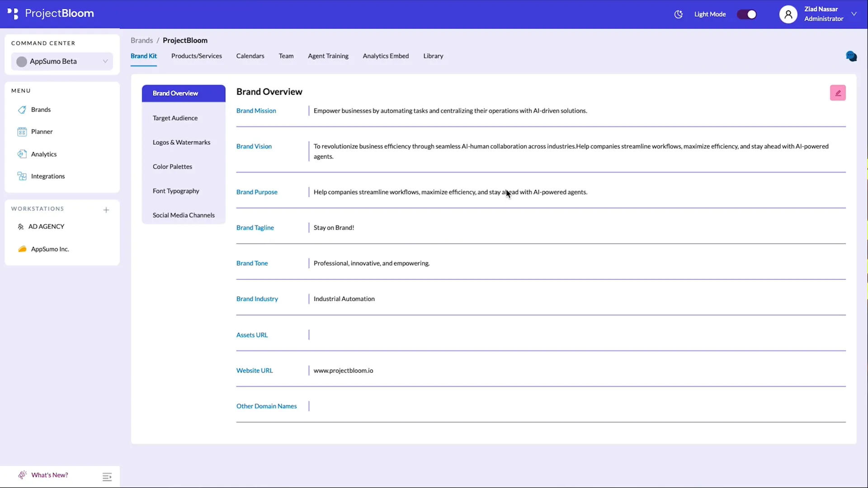The image size is (868, 488).
Task: Expand the Ziad Nassar account dropdown
Action: pos(854,14)
